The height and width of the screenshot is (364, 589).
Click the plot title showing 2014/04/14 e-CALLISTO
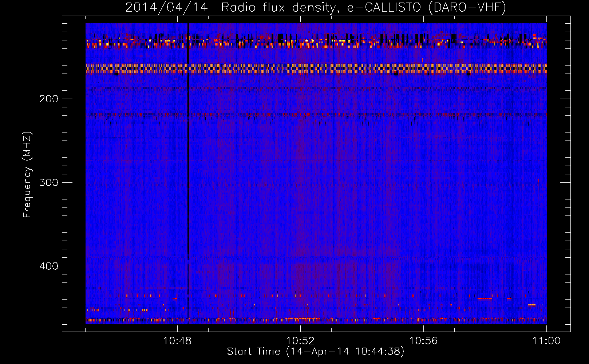316,7
